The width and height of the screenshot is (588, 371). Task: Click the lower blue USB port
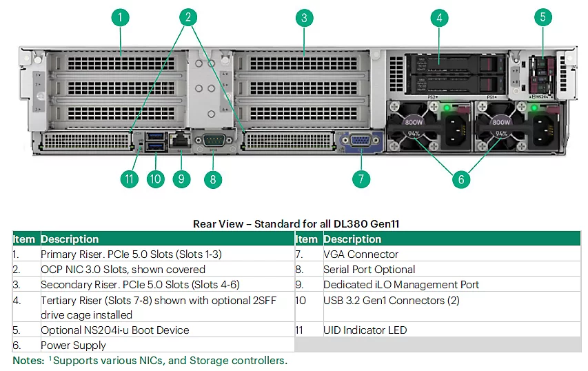pos(156,146)
